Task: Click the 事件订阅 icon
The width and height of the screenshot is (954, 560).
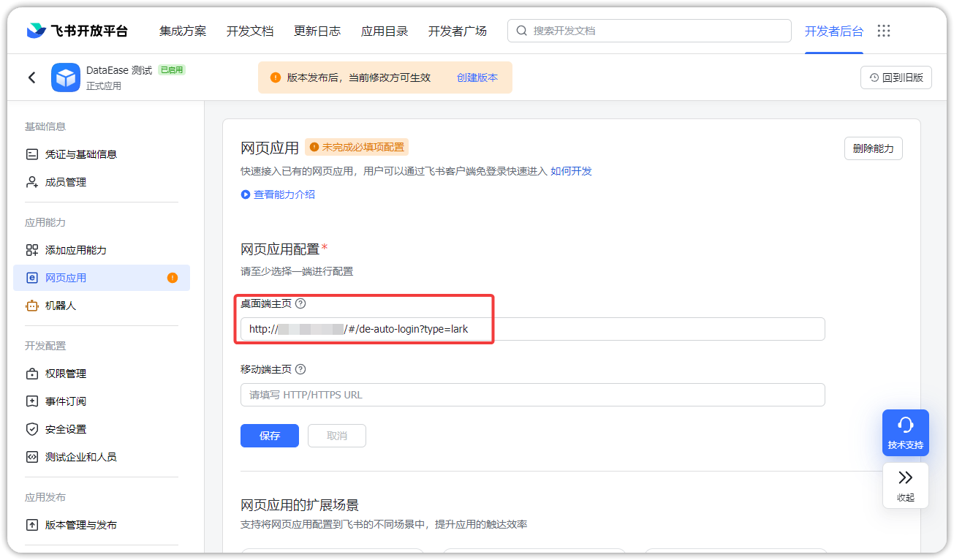Action: point(32,401)
